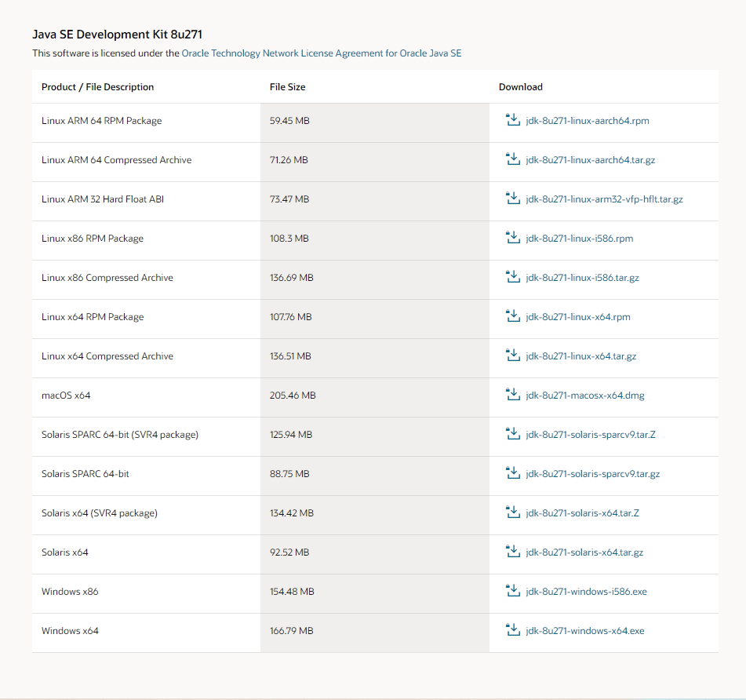
Task: Click the Product / File Description column header
Action: point(97,87)
